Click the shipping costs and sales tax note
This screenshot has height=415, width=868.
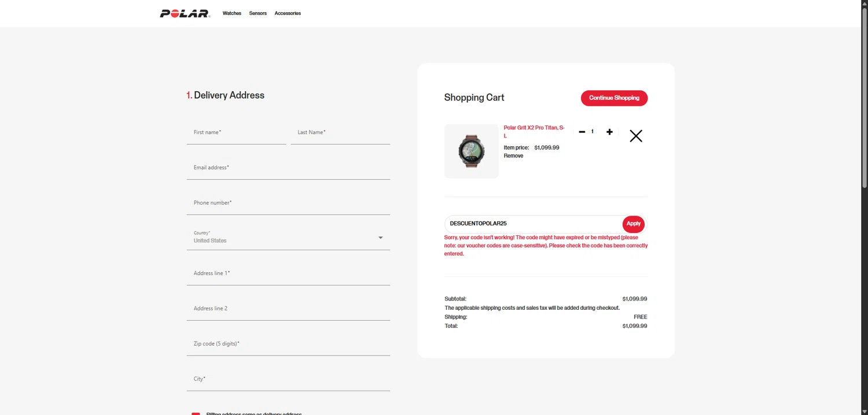[x=532, y=308]
